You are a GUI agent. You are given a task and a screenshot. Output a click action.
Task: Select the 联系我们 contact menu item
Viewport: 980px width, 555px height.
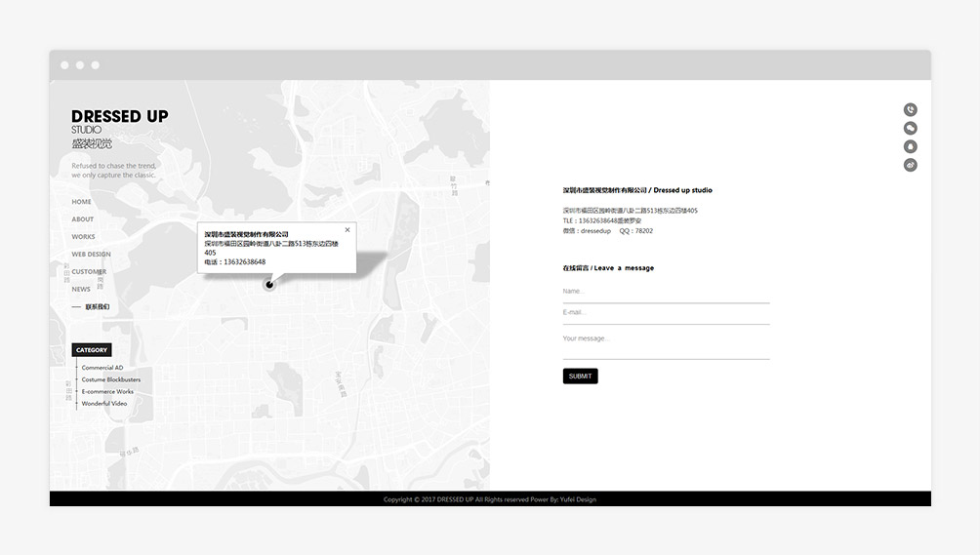tap(98, 307)
